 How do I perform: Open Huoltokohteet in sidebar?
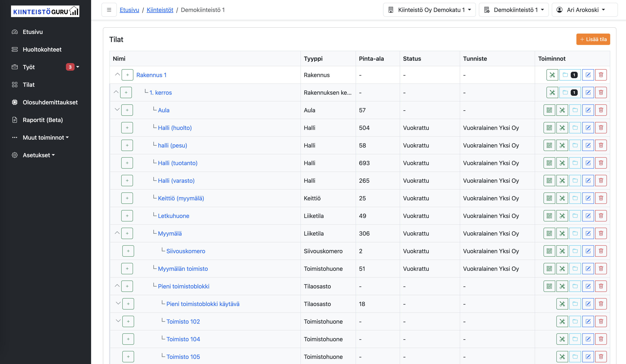pos(42,49)
